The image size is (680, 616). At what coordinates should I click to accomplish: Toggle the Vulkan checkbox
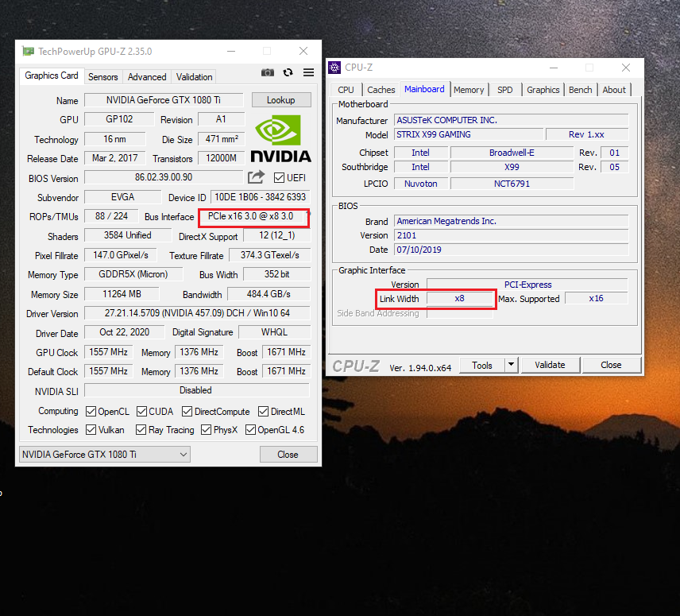click(91, 429)
